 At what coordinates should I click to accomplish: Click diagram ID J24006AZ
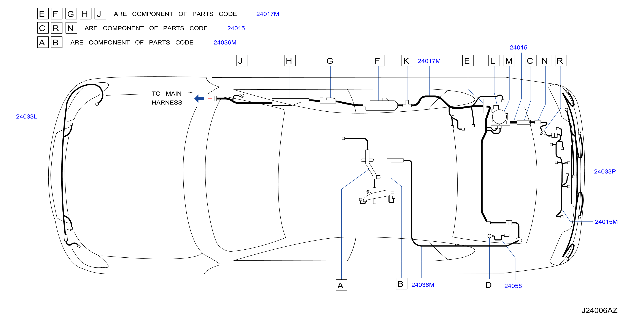599,310
